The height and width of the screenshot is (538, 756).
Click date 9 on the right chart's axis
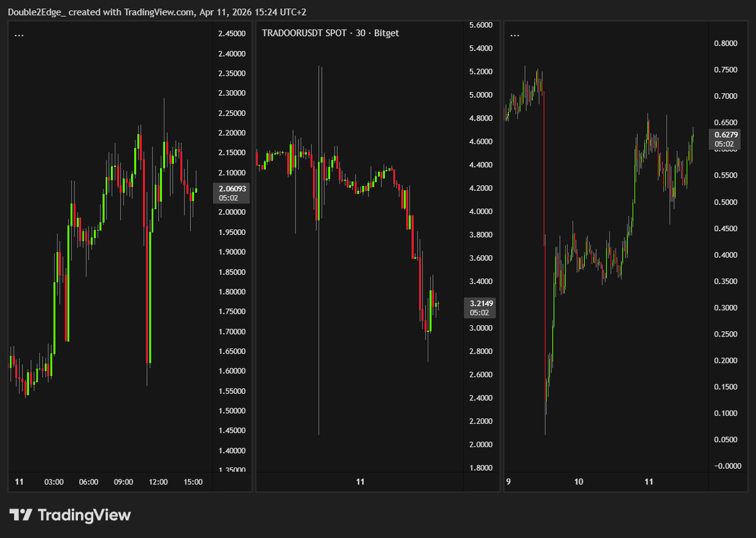click(x=508, y=482)
